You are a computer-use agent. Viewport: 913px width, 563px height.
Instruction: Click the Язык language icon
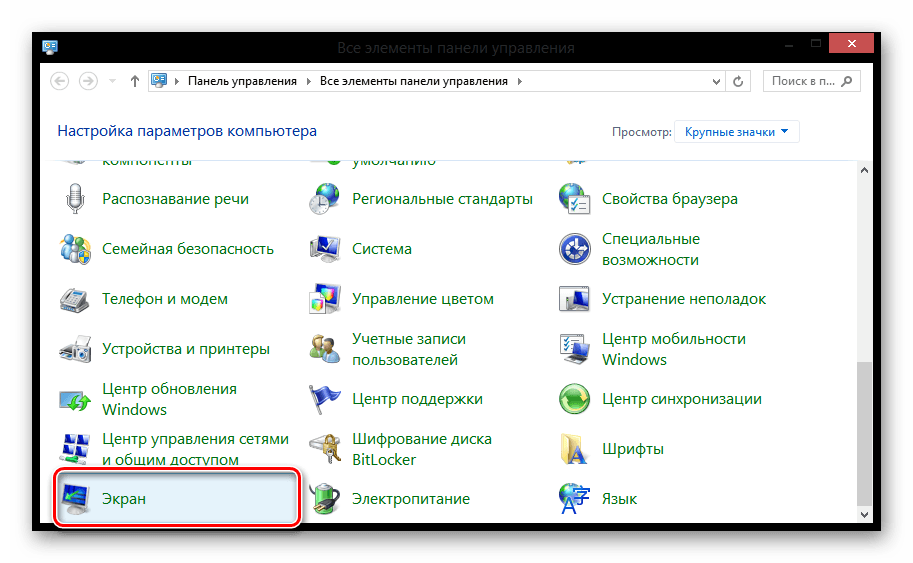(575, 497)
